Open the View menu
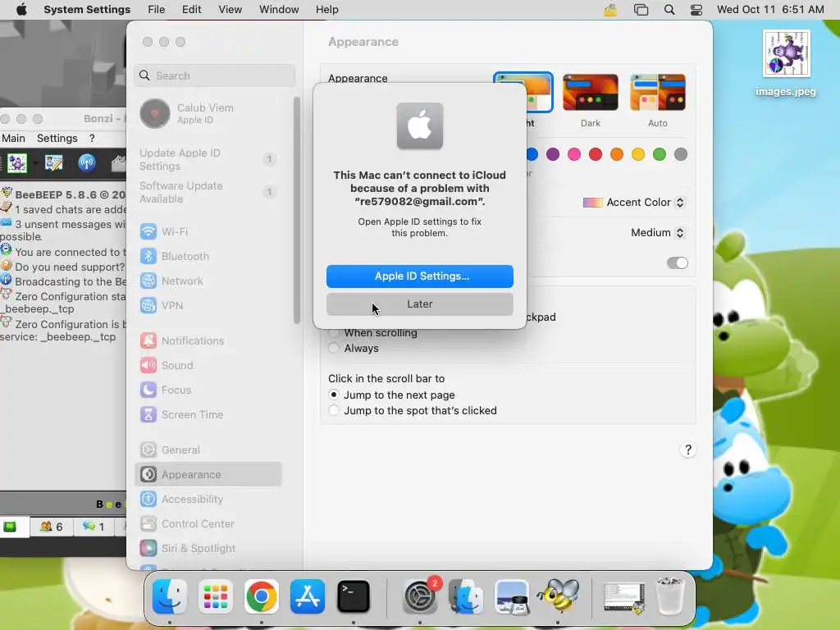The width and height of the screenshot is (840, 630). coord(230,10)
